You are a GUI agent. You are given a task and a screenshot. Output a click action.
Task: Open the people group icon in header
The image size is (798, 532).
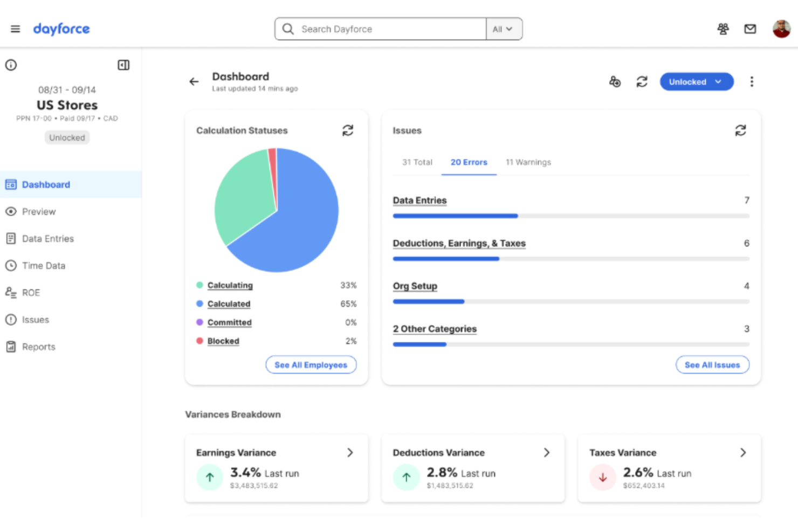coord(723,29)
